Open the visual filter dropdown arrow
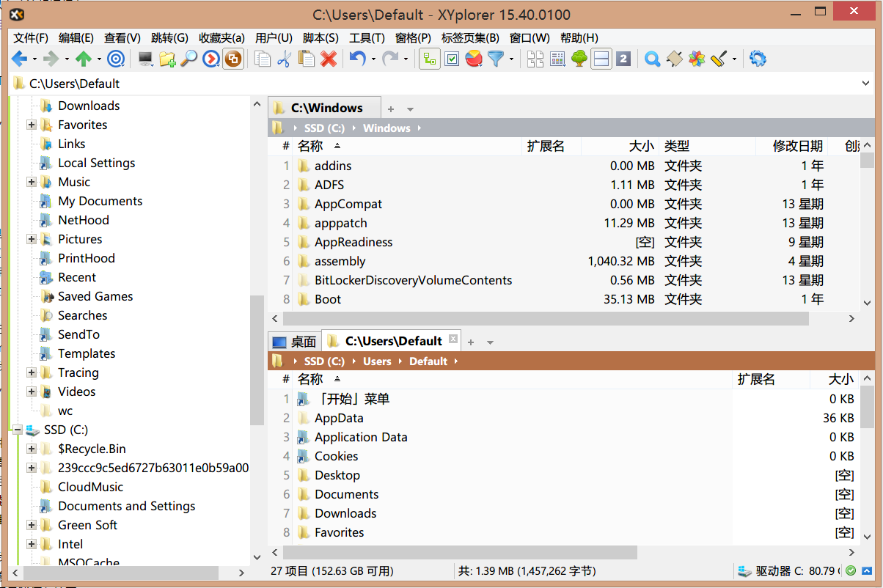Image resolution: width=883 pixels, height=588 pixels. pos(512,59)
